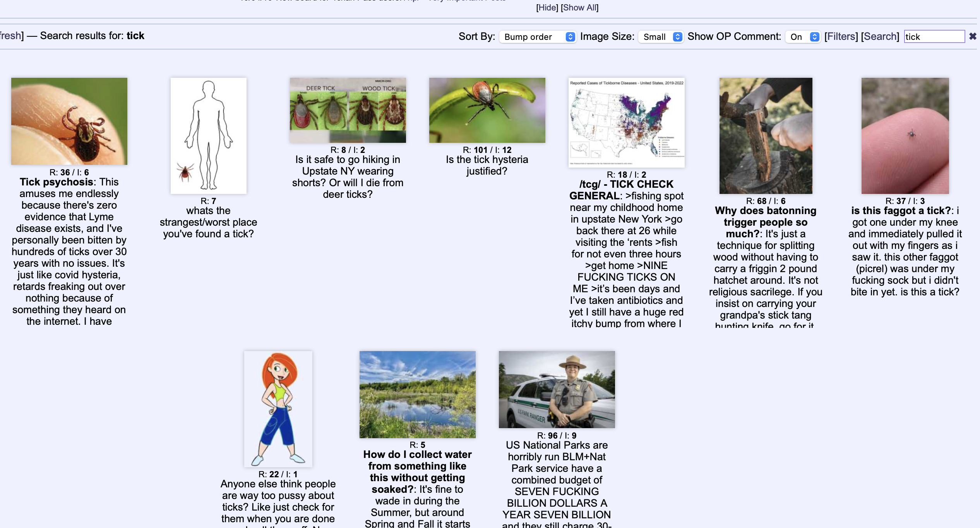Viewport: 980px width, 528px height.
Task: Click the 'R: 36 / I: 6' reply count
Action: 69,172
